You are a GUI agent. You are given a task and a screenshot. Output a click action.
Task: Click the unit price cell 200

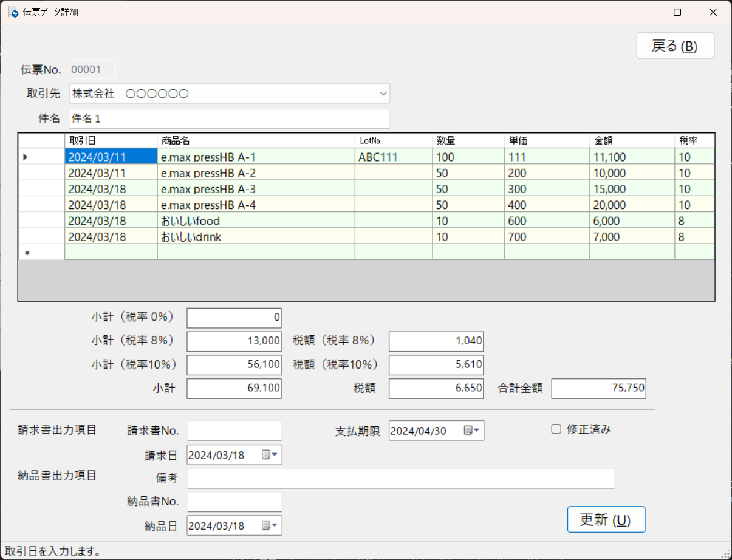pos(547,172)
